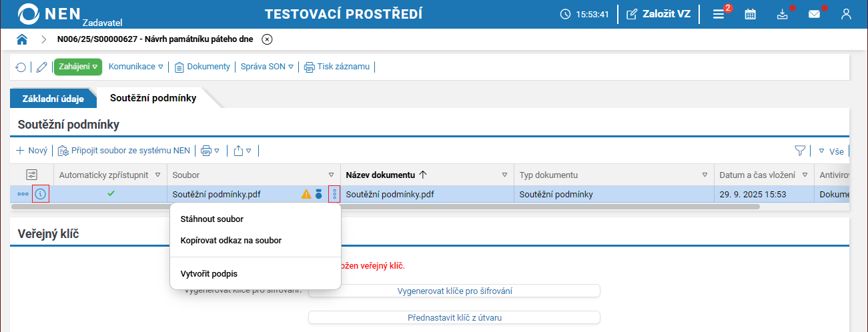The height and width of the screenshot is (332, 868).
Task: Click Tisk záznamu print button
Action: click(x=337, y=67)
